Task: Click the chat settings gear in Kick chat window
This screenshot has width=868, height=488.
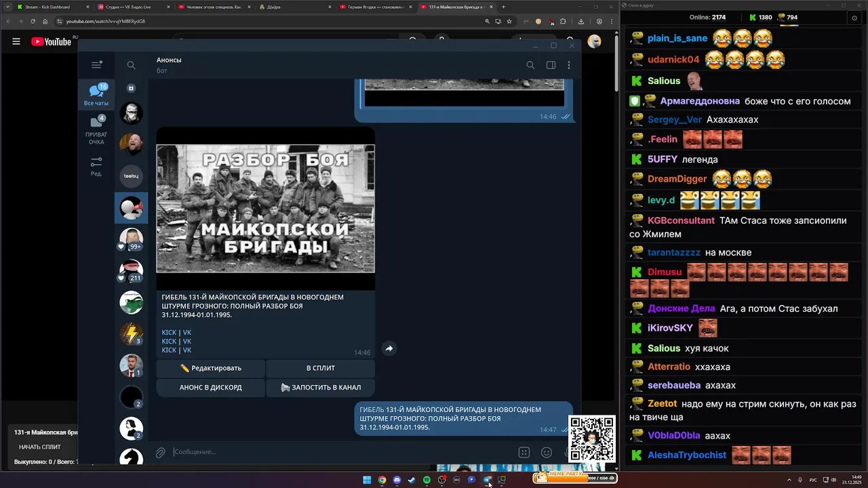Action: (854, 18)
